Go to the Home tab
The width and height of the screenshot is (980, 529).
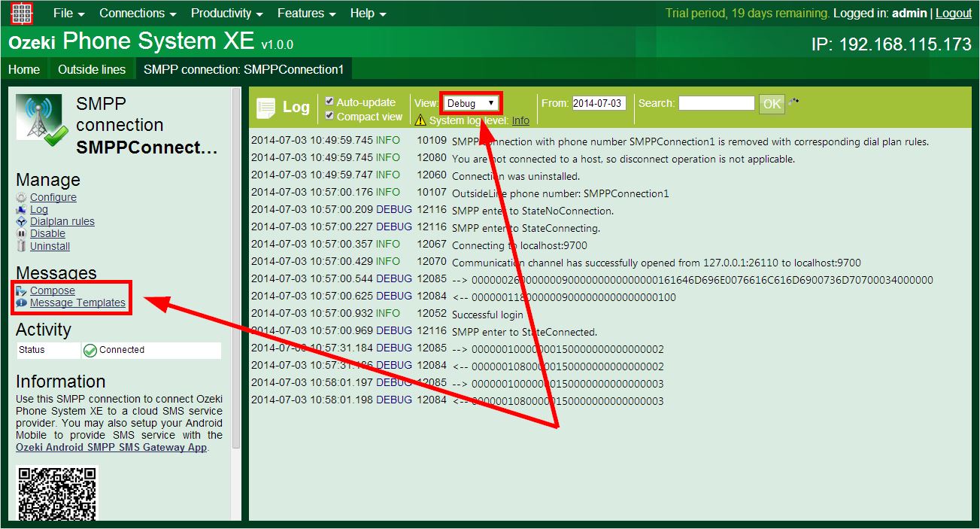(x=24, y=69)
